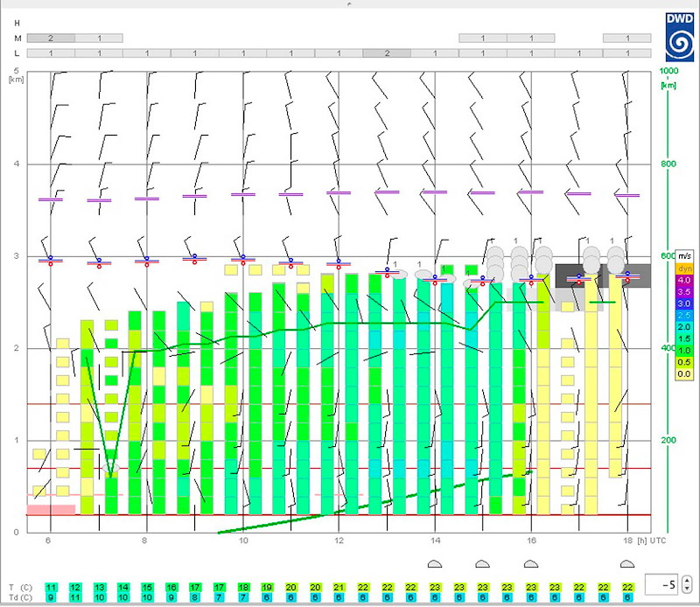Image resolution: width=700 pixels, height=607 pixels.
Task: Click the 6 h label on time axis
Action: [48, 541]
